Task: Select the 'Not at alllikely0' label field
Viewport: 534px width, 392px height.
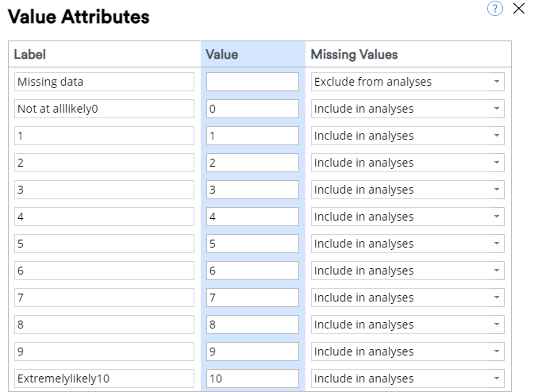Action: coord(104,109)
